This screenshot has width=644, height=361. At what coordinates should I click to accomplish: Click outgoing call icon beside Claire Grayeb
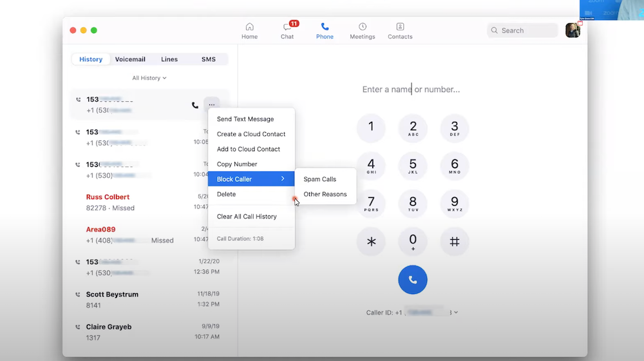pos(78,327)
